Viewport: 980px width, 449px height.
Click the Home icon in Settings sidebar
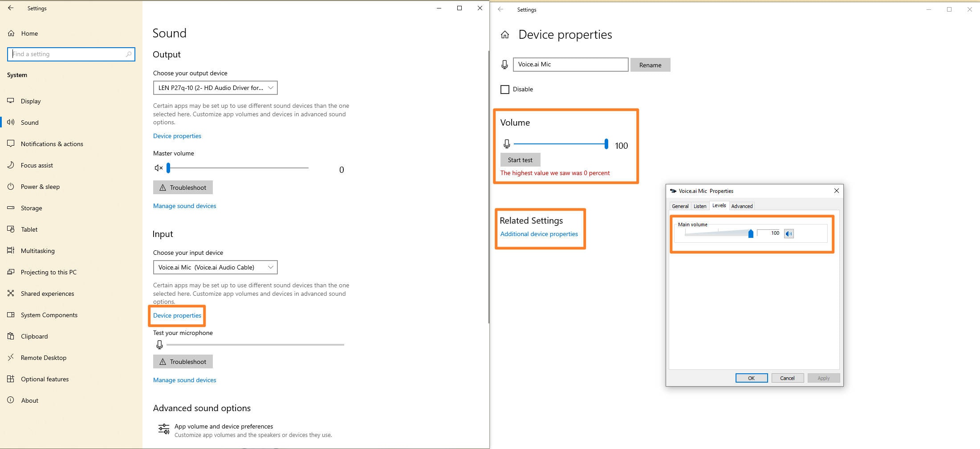[x=11, y=33]
